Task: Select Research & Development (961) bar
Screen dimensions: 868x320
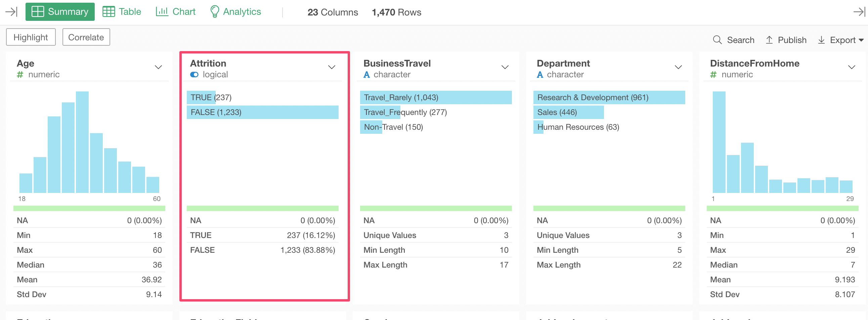Action: point(609,97)
